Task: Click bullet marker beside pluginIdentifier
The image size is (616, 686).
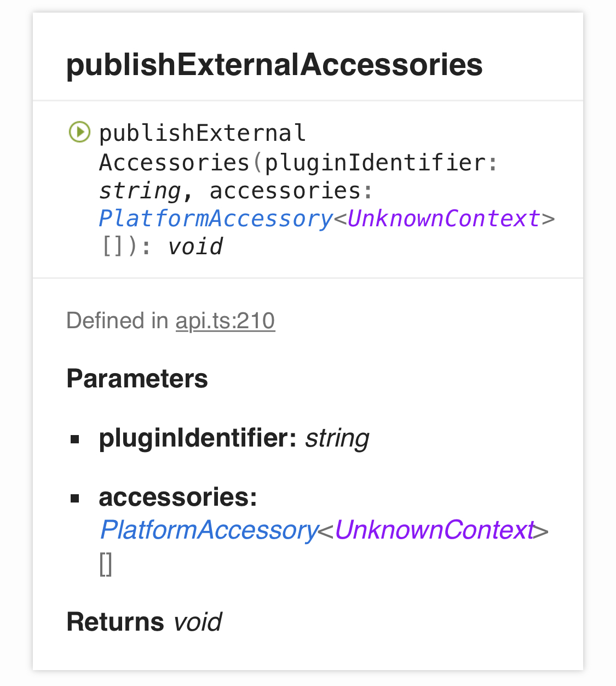Action: click(75, 439)
